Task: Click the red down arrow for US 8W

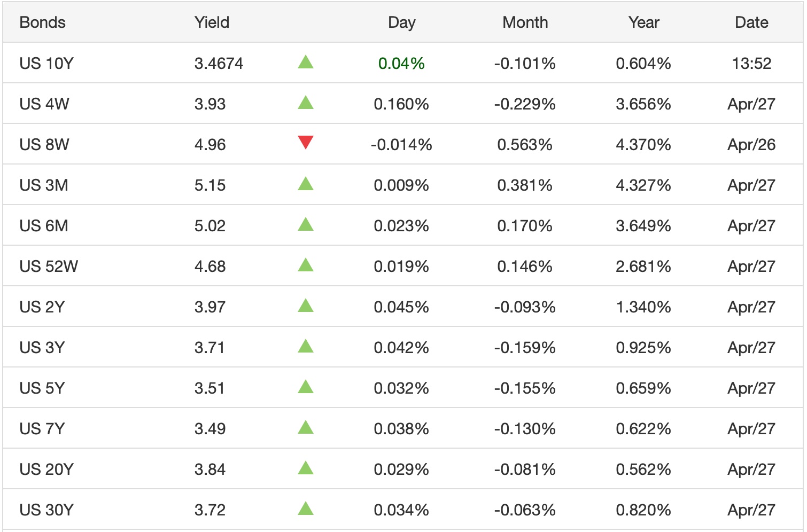Action: 305,143
